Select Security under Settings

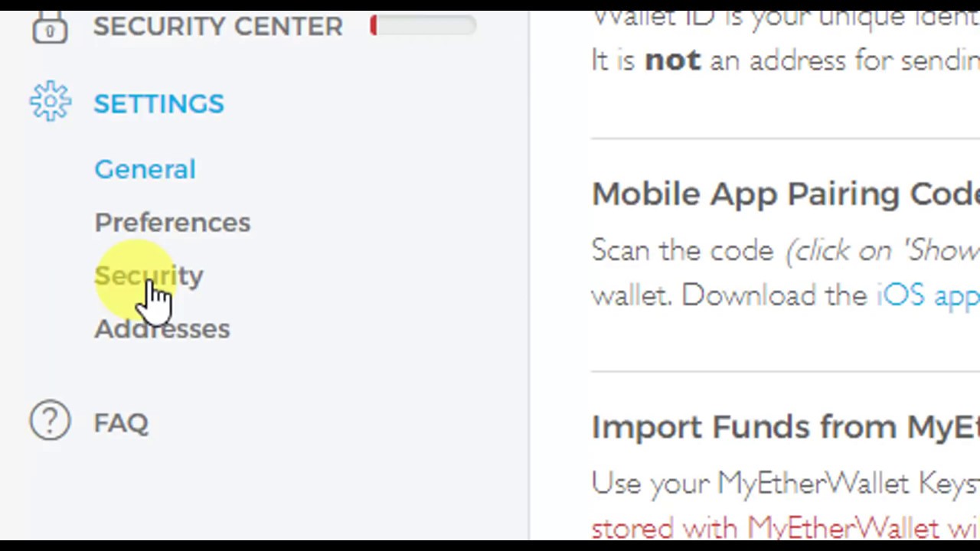click(149, 275)
